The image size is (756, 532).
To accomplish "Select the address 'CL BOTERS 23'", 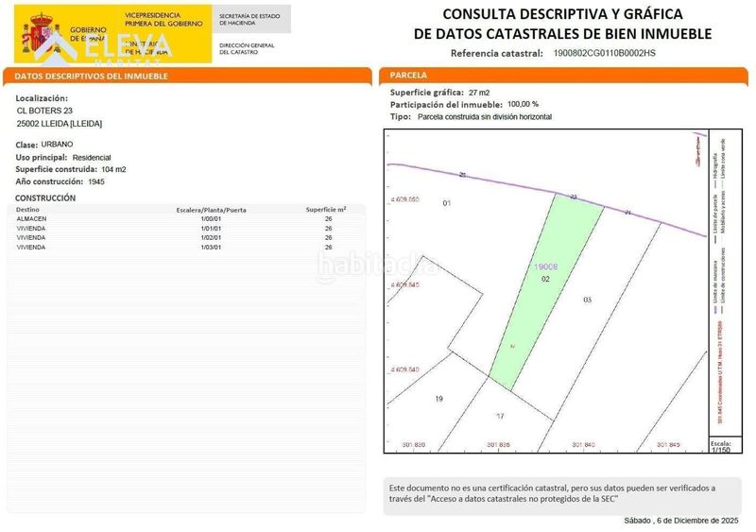I will point(44,111).
